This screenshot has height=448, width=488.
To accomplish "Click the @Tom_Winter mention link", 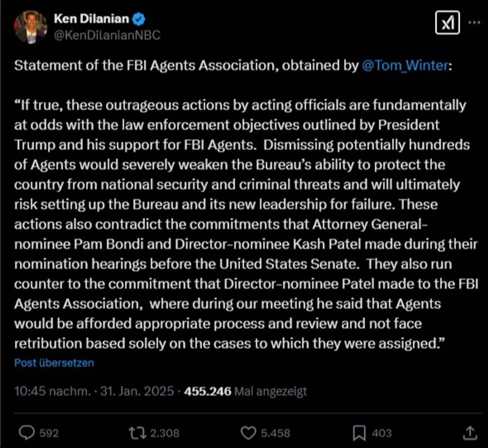I will click(x=405, y=66).
